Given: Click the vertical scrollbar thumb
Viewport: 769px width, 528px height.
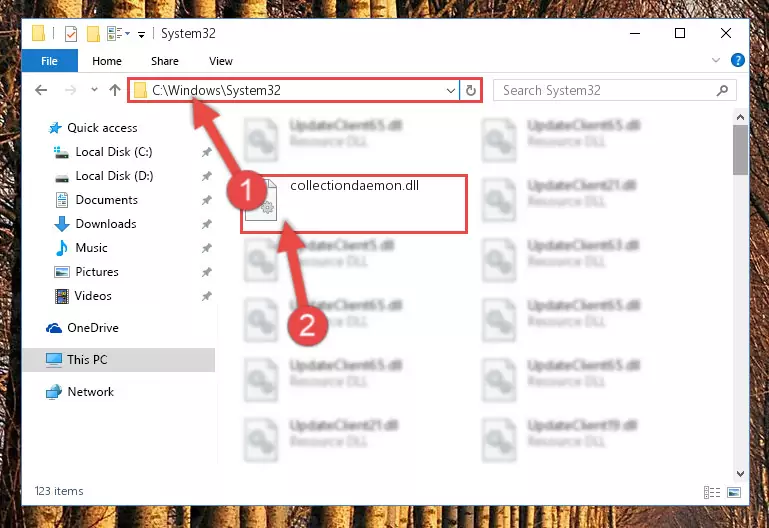Looking at the screenshot, I should (x=740, y=150).
